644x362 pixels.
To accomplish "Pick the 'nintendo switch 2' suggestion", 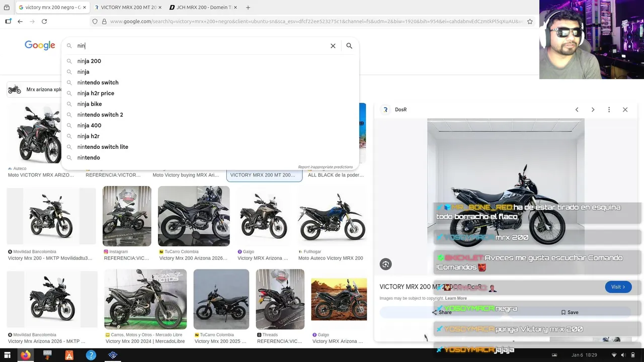I will click(x=210, y=115).
